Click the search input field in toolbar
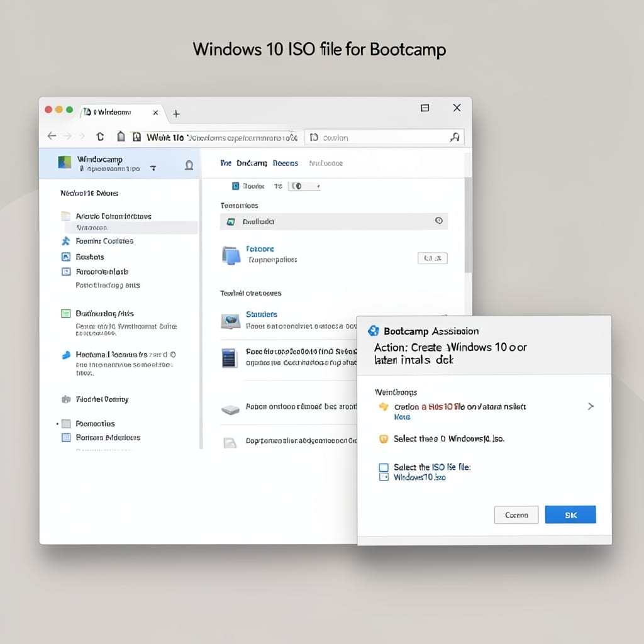 [384, 137]
